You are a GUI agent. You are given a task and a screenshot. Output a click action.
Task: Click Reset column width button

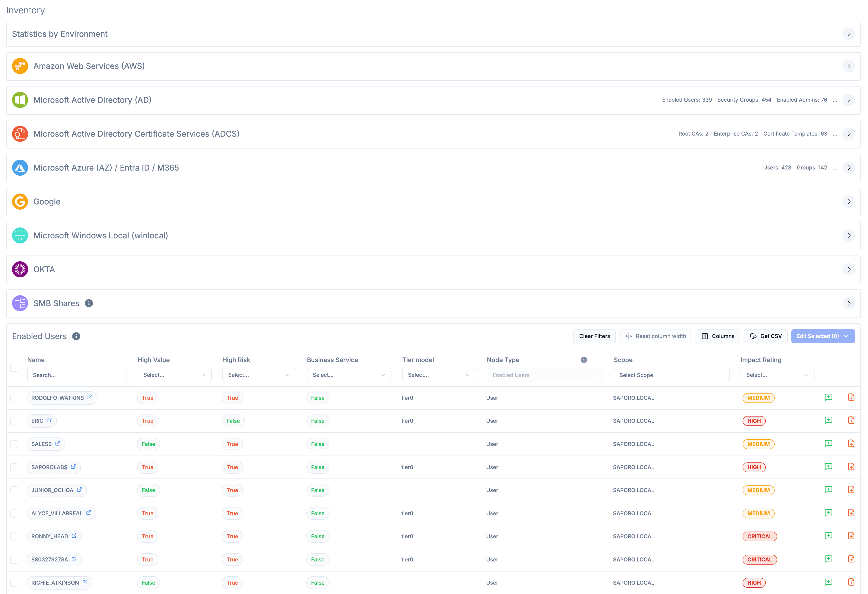[655, 336]
